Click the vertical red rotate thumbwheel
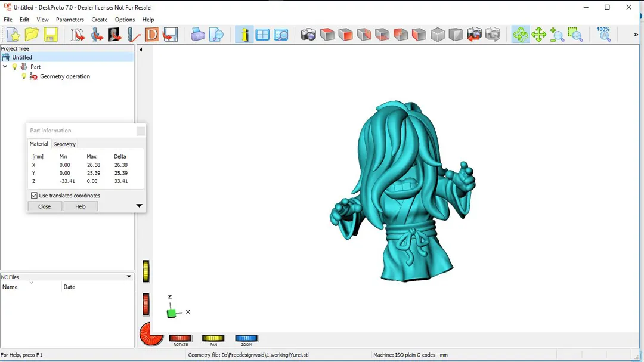This screenshot has height=362, width=644. point(146,305)
